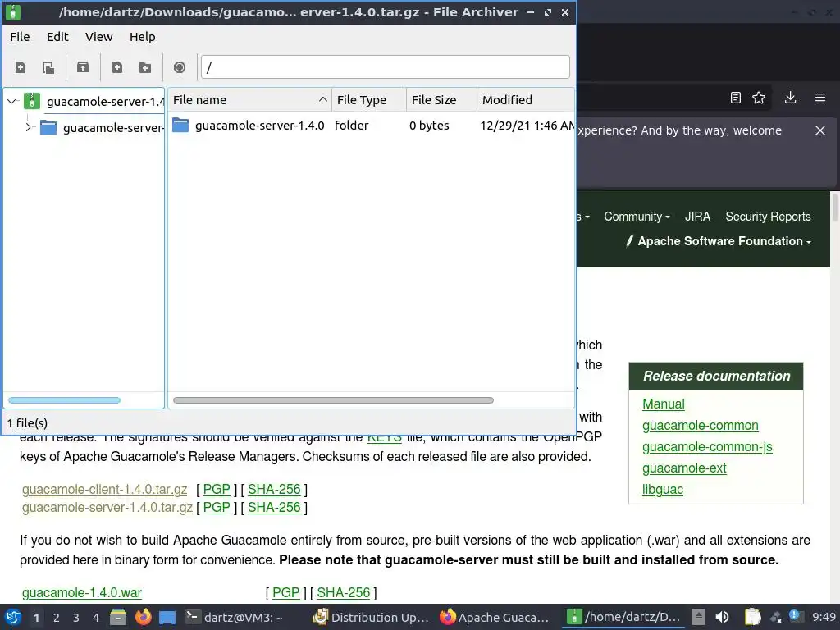The width and height of the screenshot is (840, 630).
Task: Open Firefox downloads arrow icon
Action: click(x=790, y=98)
